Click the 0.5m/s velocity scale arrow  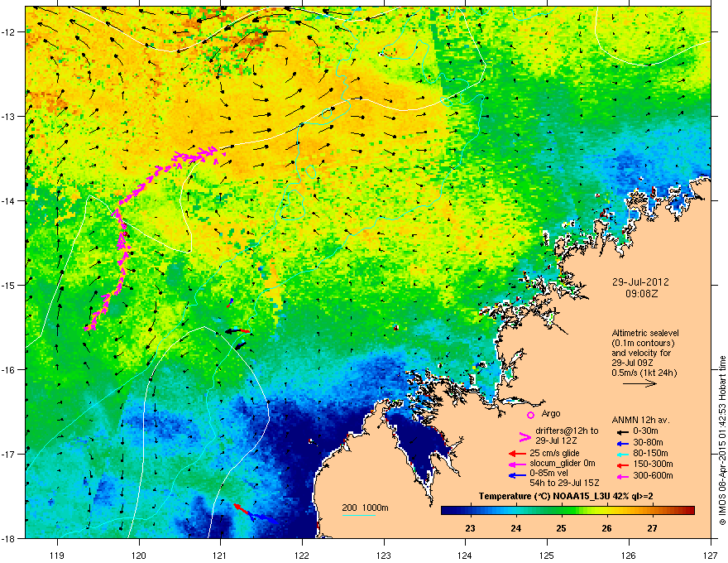click(639, 383)
